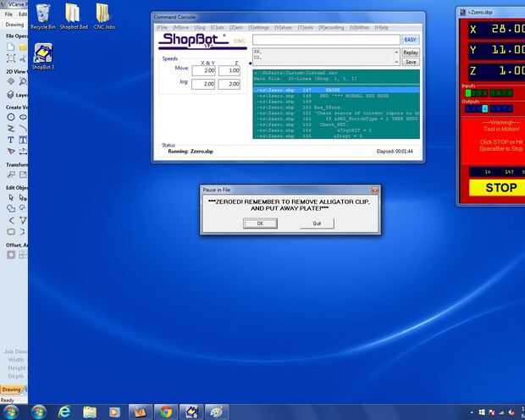The width and height of the screenshot is (525, 420).
Task: Click the system tray show hidden icons arrow
Action: pos(472,412)
